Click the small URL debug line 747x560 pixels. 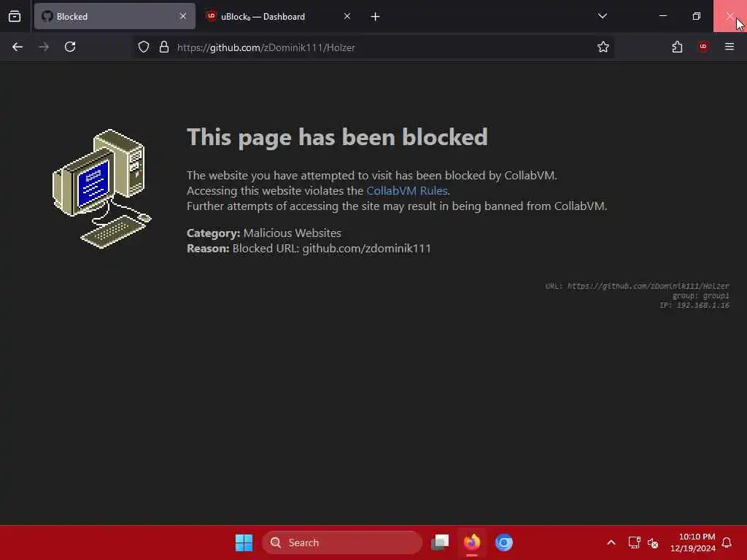pos(637,286)
